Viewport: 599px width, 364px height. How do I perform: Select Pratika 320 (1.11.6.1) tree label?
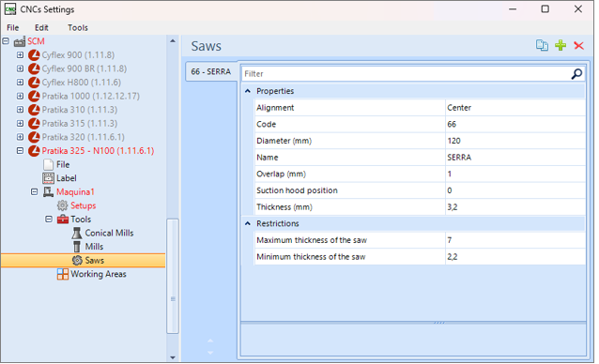click(84, 137)
